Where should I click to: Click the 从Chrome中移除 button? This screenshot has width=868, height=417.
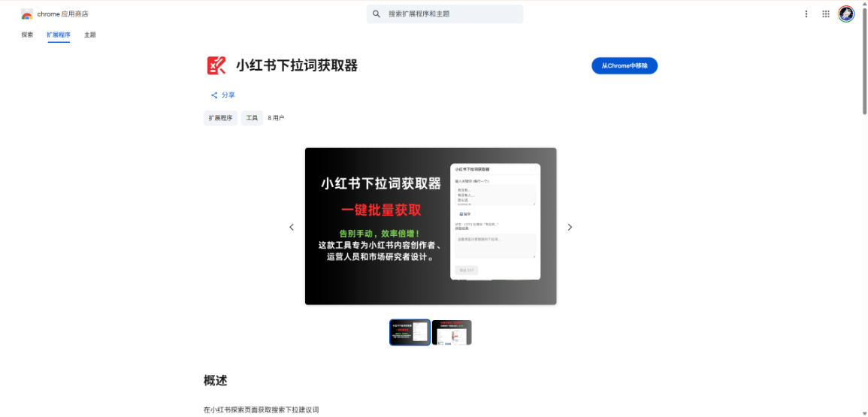(625, 65)
